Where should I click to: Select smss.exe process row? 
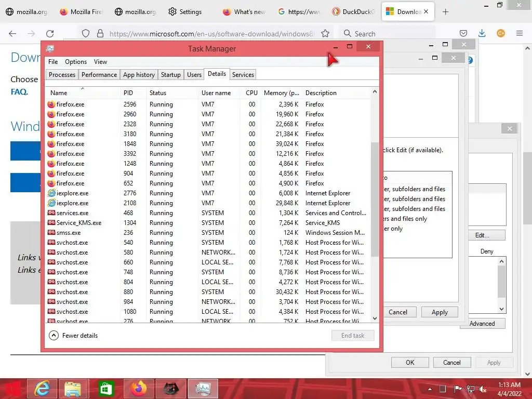(207, 233)
